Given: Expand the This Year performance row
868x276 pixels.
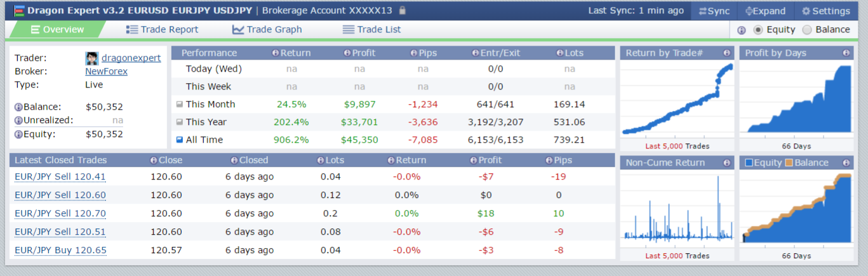Looking at the screenshot, I should pos(180,122).
